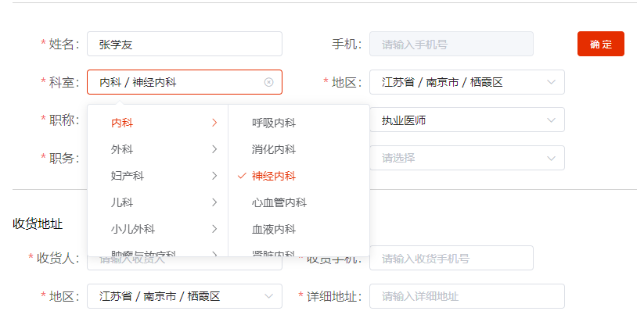
Task: Select 心血管内科 from the list
Action: pyautogui.click(x=299, y=202)
